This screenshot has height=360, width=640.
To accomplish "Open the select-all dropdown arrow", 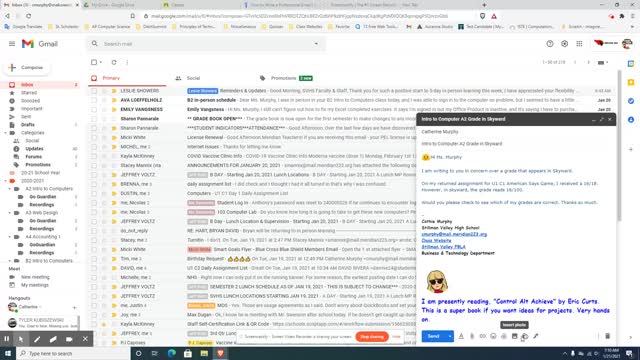I will 101,62.
